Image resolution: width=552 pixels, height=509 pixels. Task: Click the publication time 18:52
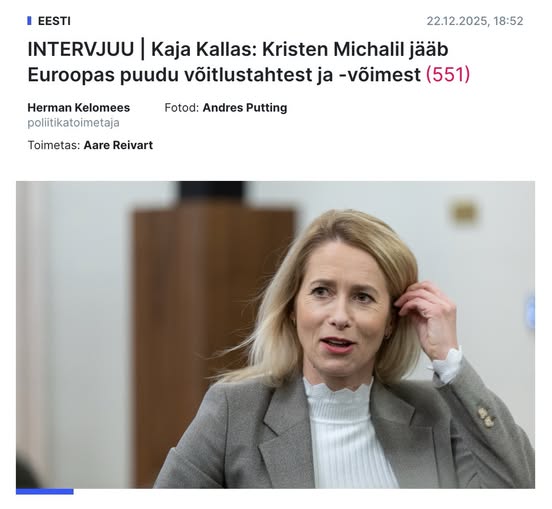coord(508,21)
